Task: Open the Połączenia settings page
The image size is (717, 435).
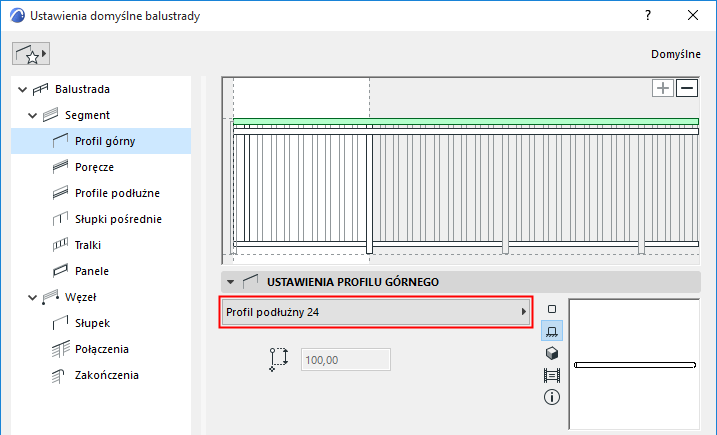Action: pyautogui.click(x=102, y=349)
